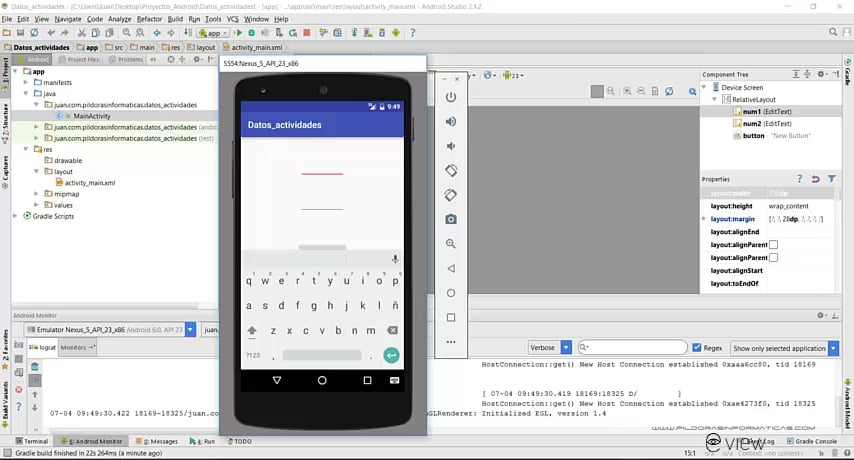Tap the phone keyboard enter button
The height and width of the screenshot is (460, 854).
(x=391, y=355)
